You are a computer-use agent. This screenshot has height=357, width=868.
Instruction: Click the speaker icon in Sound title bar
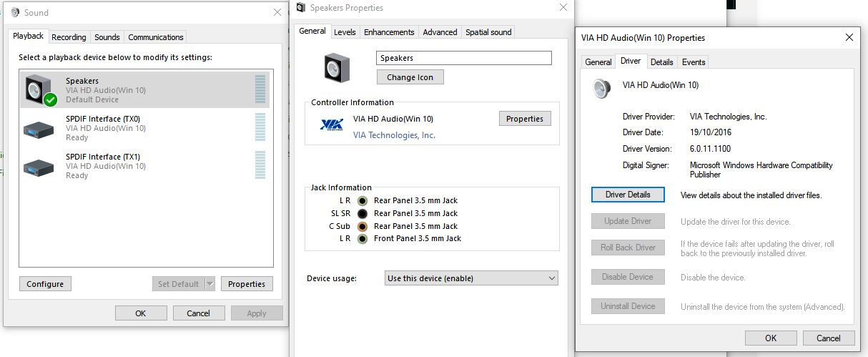(15, 12)
